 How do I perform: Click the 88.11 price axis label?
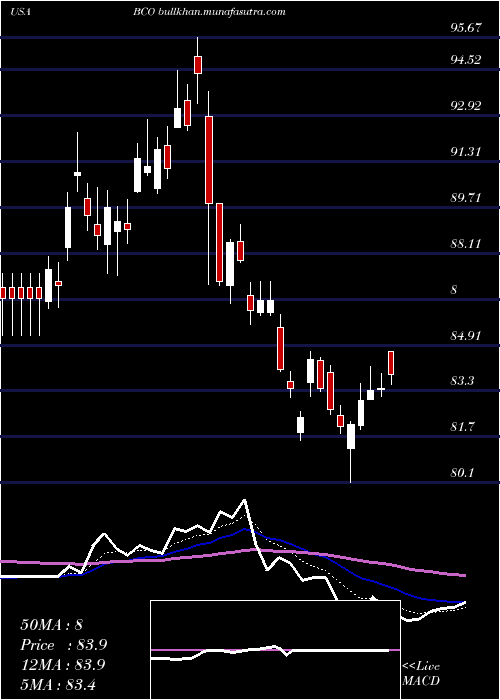click(x=466, y=244)
